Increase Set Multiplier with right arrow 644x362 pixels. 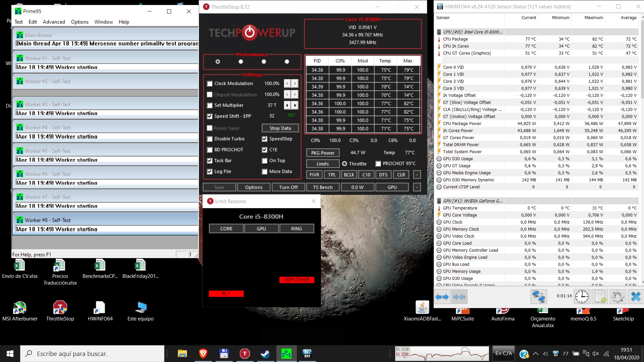(295, 105)
